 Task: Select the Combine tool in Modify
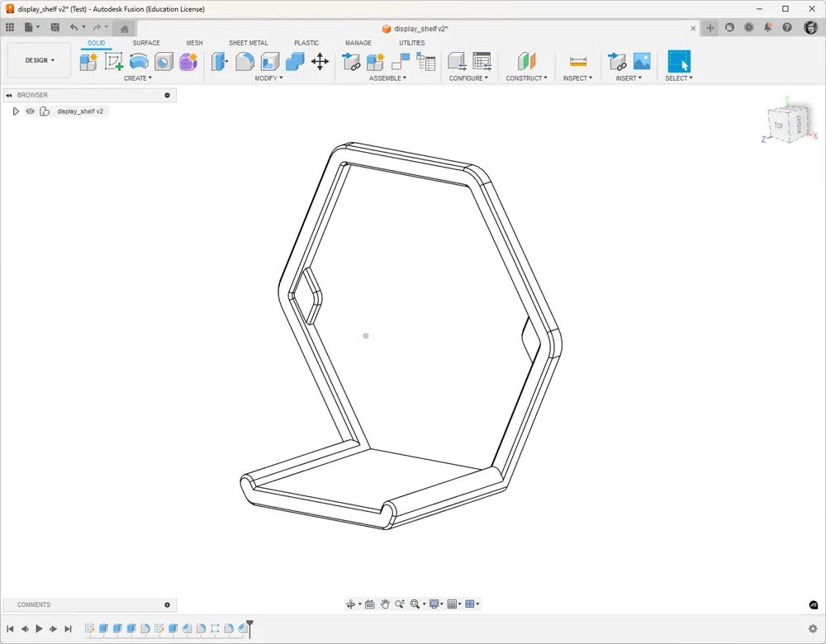point(295,62)
